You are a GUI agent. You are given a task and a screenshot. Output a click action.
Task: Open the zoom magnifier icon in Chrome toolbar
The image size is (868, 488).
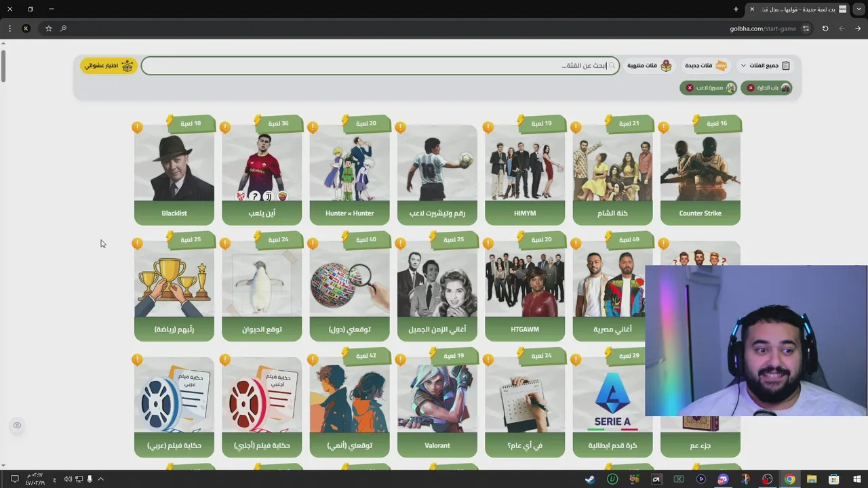[x=64, y=28]
